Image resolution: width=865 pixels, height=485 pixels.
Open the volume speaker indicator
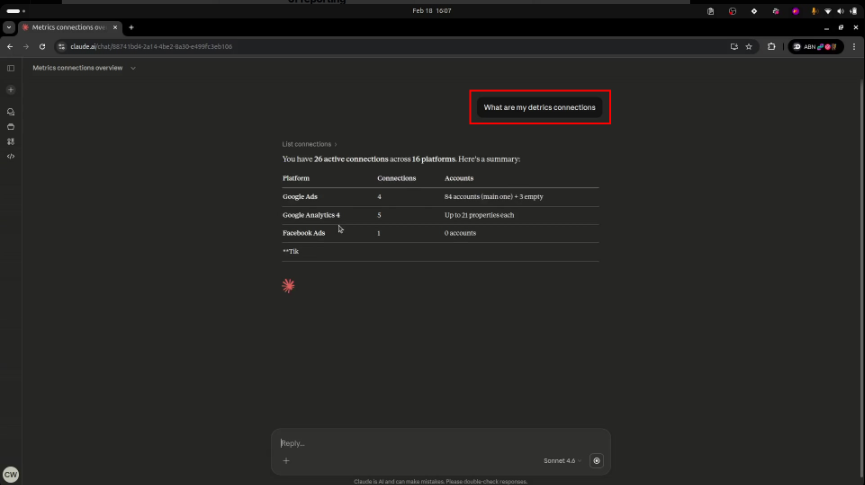(x=840, y=11)
